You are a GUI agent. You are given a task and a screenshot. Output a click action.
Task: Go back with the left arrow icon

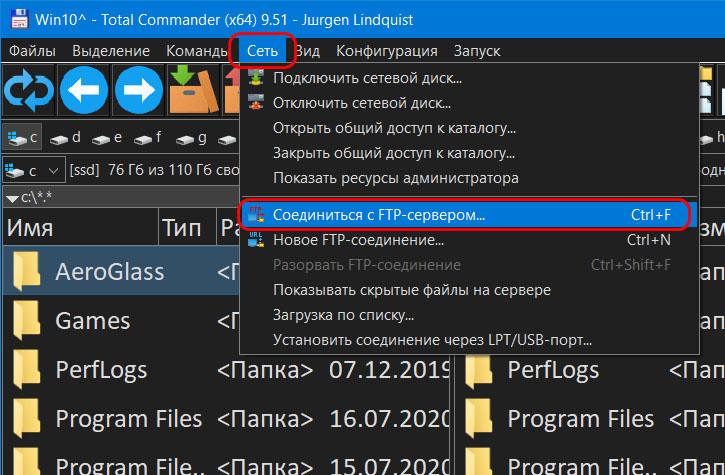point(84,90)
